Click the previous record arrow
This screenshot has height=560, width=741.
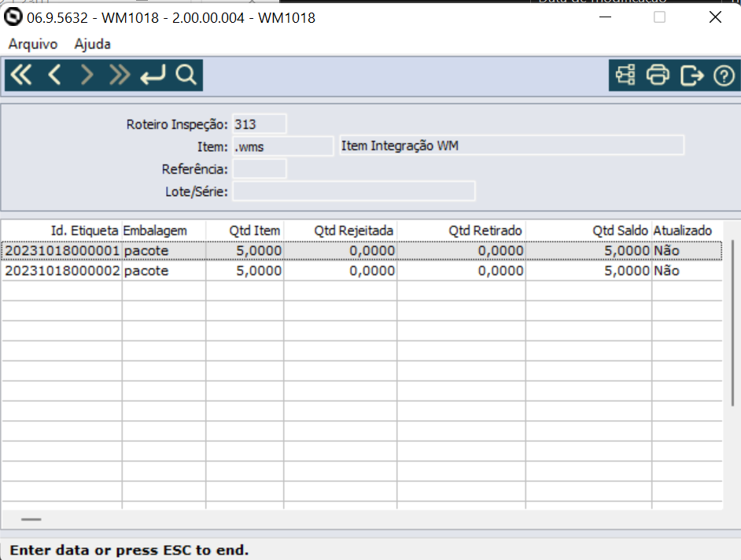[x=54, y=76]
